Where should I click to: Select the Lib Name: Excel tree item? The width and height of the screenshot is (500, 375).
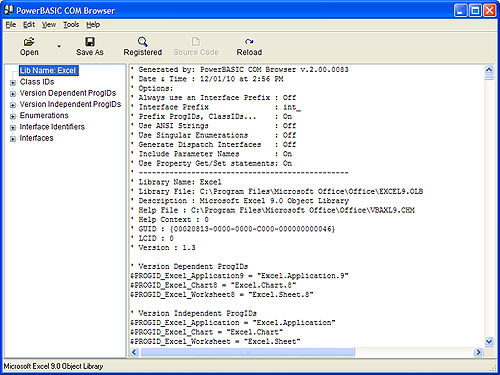pyautogui.click(x=48, y=70)
